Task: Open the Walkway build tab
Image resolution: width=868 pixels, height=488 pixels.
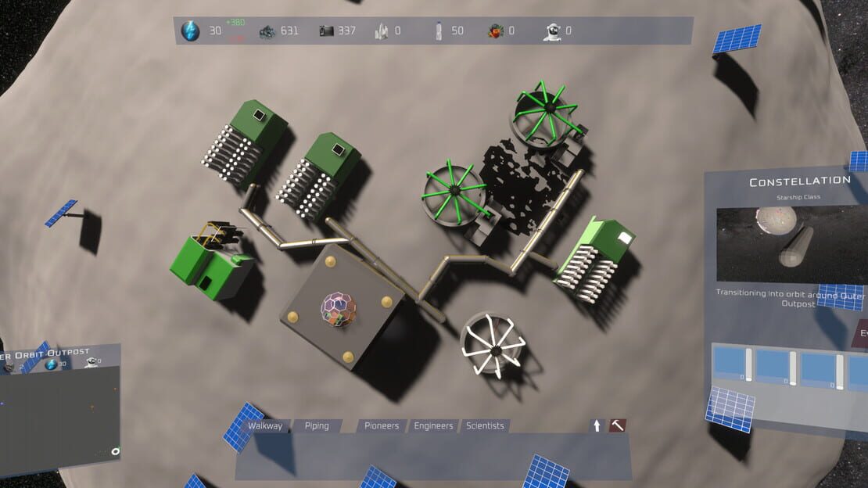Action: pyautogui.click(x=264, y=425)
